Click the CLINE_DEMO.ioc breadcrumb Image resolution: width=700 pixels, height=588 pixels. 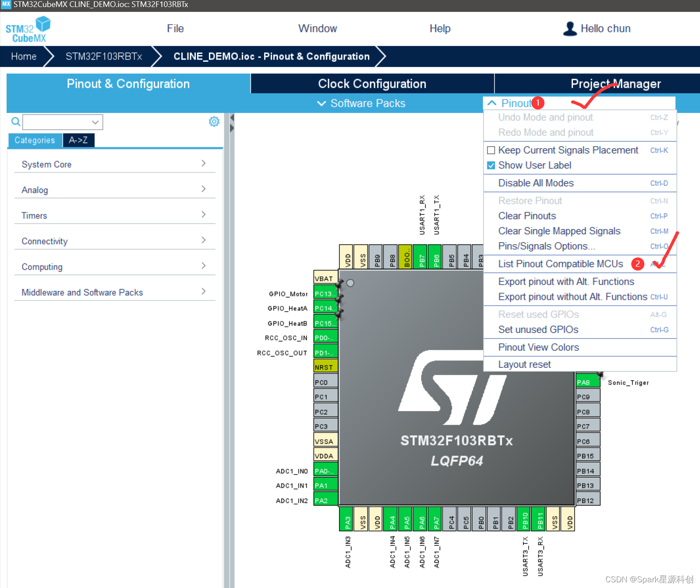[x=271, y=56]
